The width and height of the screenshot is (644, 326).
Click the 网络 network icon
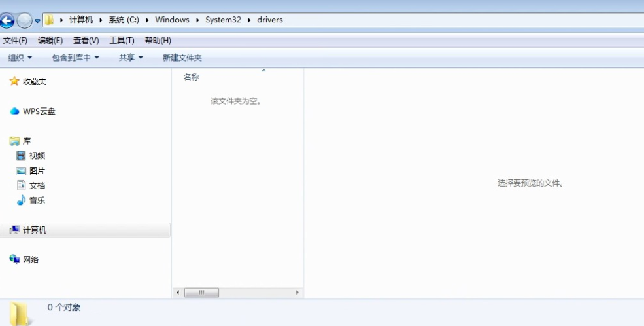click(14, 259)
